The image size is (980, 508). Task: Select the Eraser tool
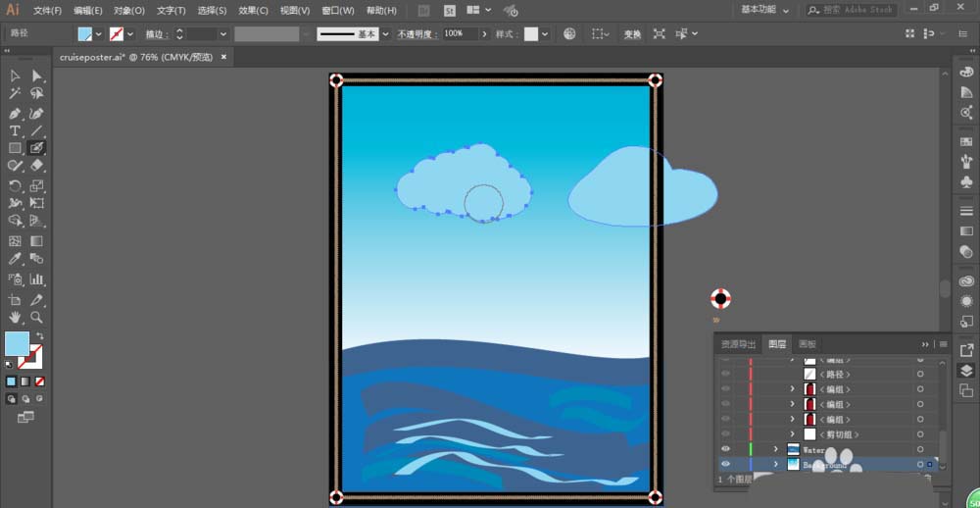tap(37, 165)
